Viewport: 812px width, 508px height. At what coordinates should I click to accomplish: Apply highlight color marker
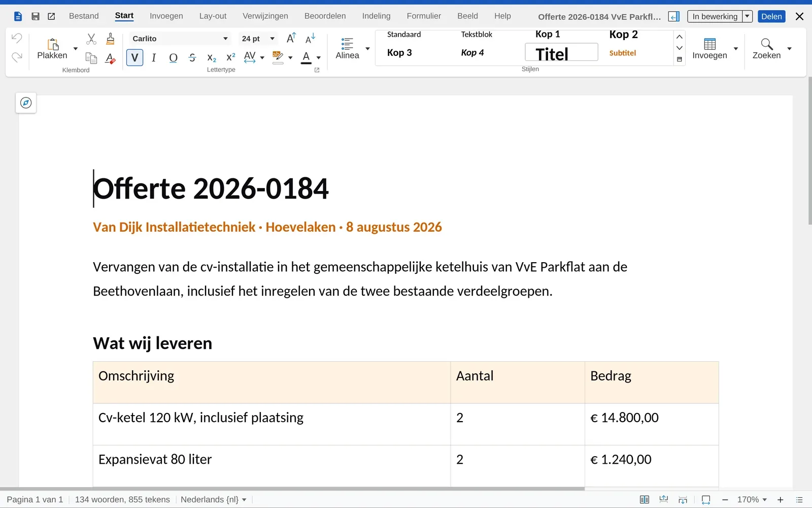[x=278, y=57]
